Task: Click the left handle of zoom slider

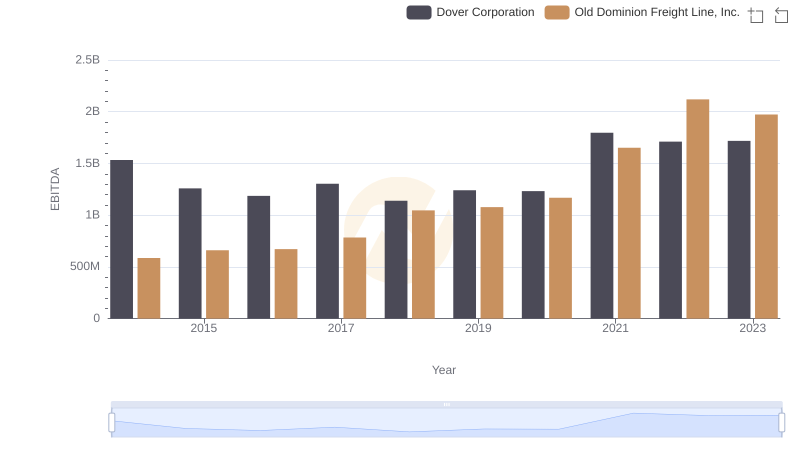Action: [112, 423]
